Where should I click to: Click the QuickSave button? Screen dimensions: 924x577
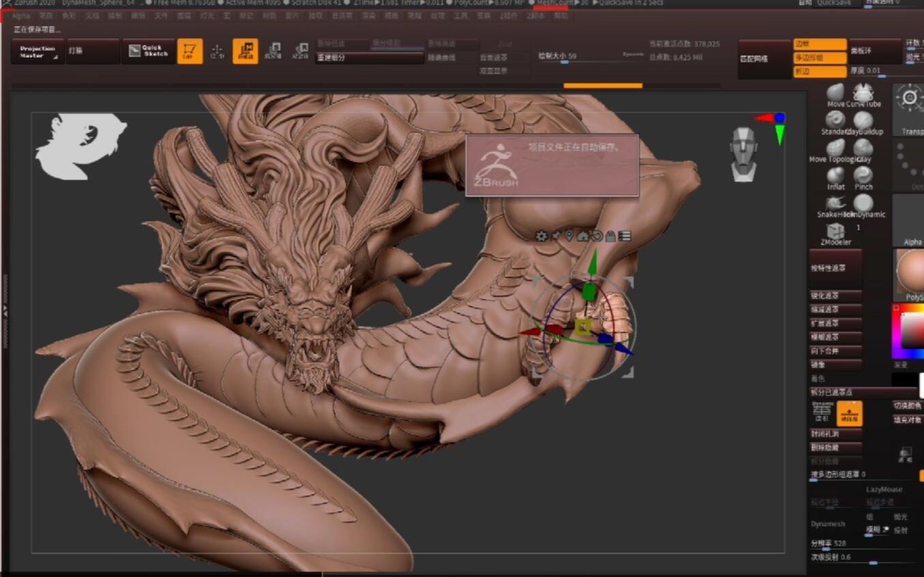coord(834,3)
